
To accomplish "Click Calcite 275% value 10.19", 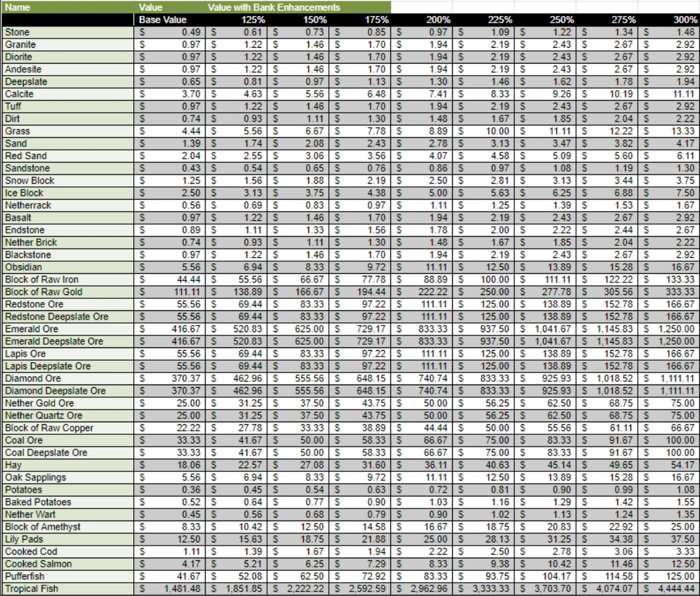I will [607, 93].
